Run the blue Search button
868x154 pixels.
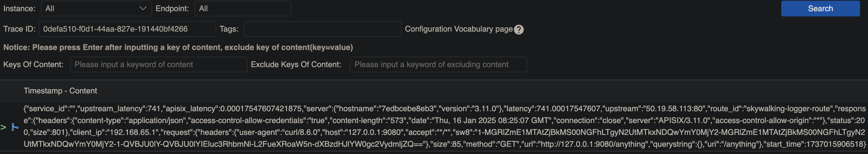(x=820, y=9)
